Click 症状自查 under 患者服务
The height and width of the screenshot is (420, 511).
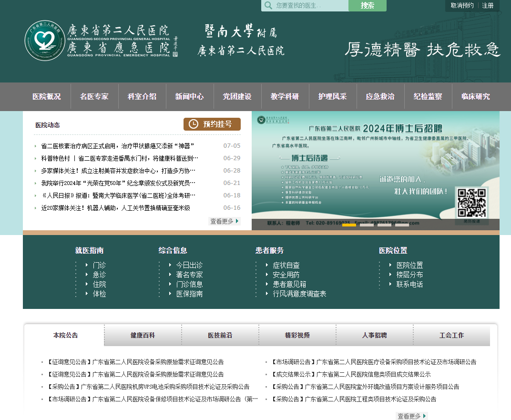point(286,265)
